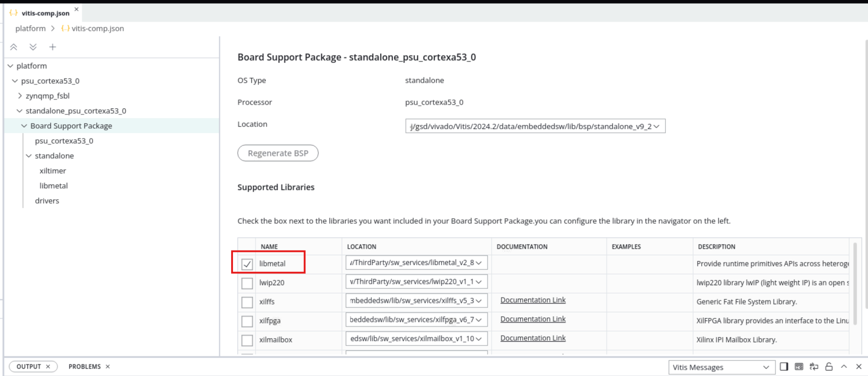Toggle the scroll lock padlock icon

(829, 366)
